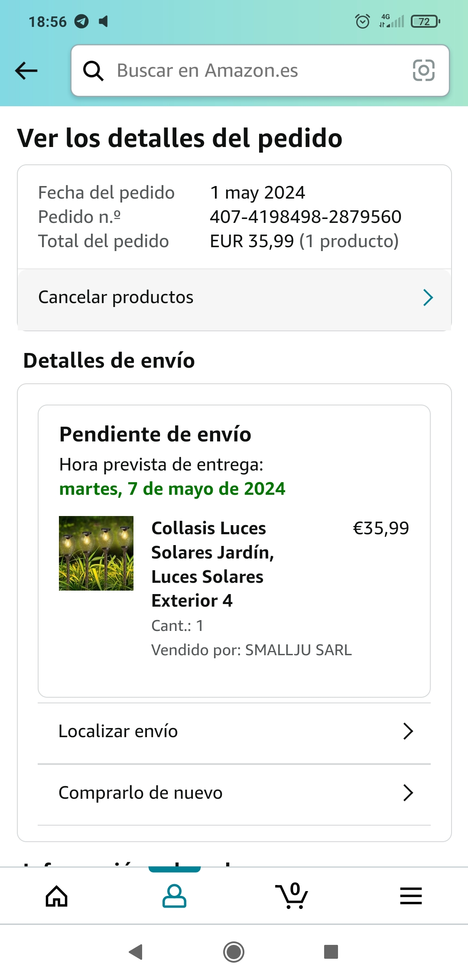Open Collasis Luces Solares product title
This screenshot has height=980, width=468.
pos(213,565)
